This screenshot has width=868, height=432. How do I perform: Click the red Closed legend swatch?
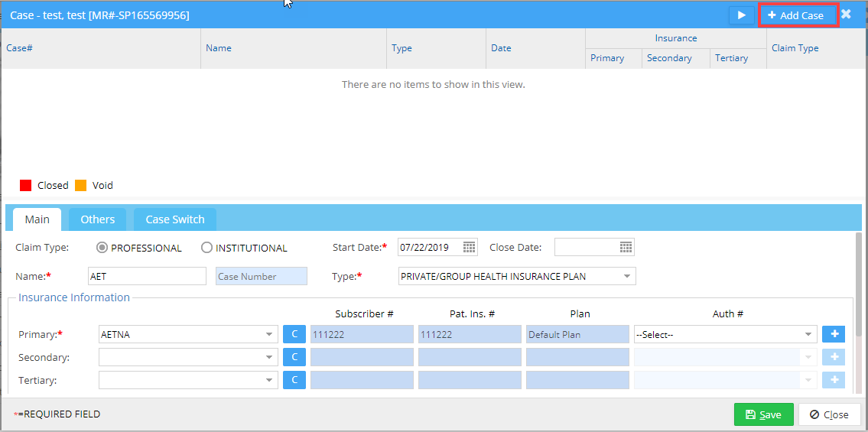[26, 185]
